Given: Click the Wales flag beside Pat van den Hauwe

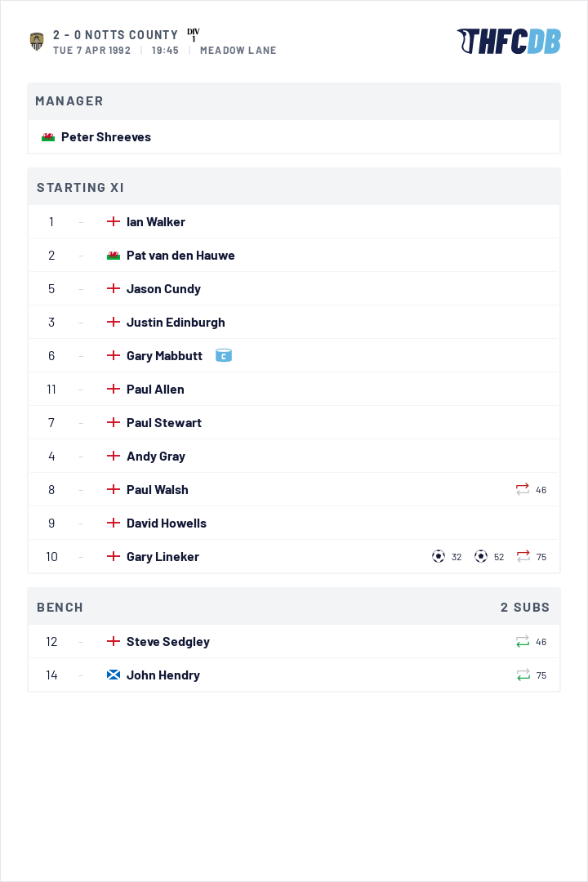Looking at the screenshot, I should [113, 256].
